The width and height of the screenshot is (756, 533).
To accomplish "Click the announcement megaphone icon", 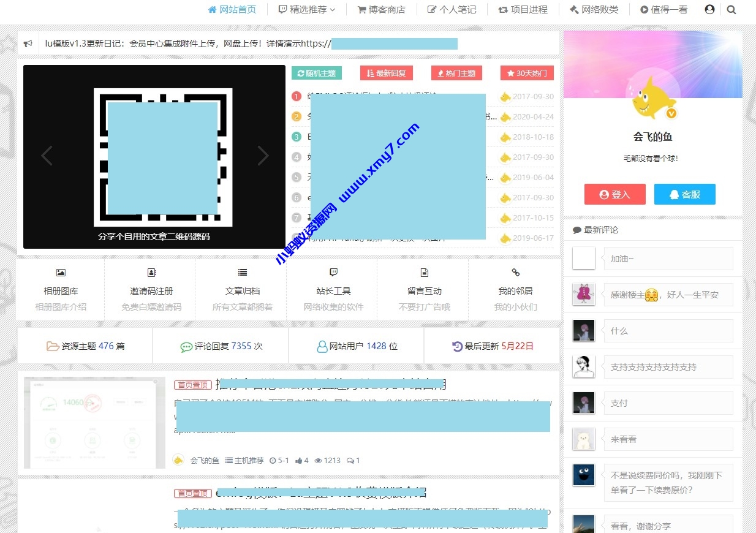I will pyautogui.click(x=28, y=43).
